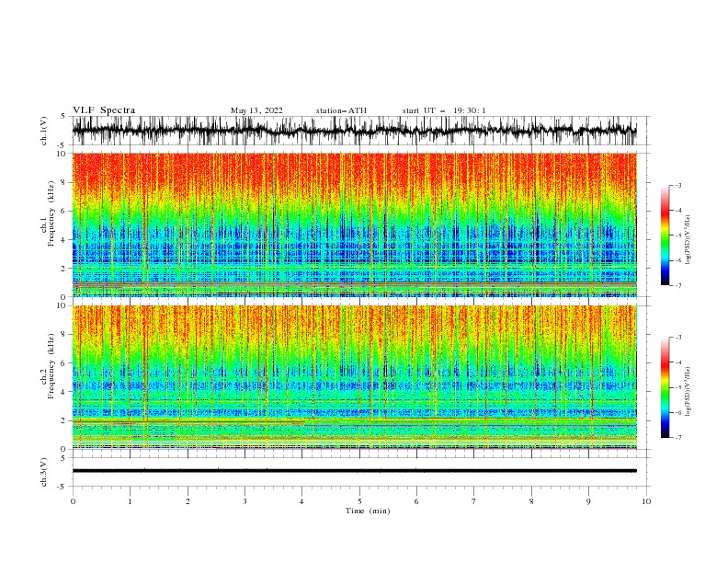The width and height of the screenshot is (728, 563).
Task: Select the "Time (min)" axis label
Action: point(368,511)
